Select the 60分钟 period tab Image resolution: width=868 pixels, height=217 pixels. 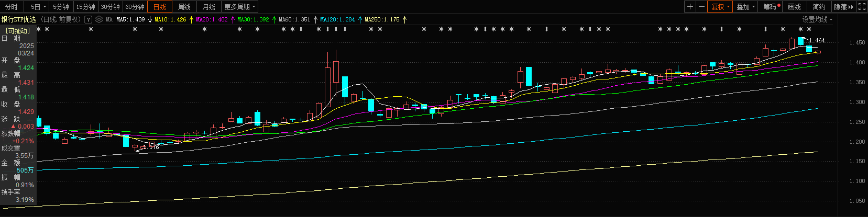click(135, 7)
